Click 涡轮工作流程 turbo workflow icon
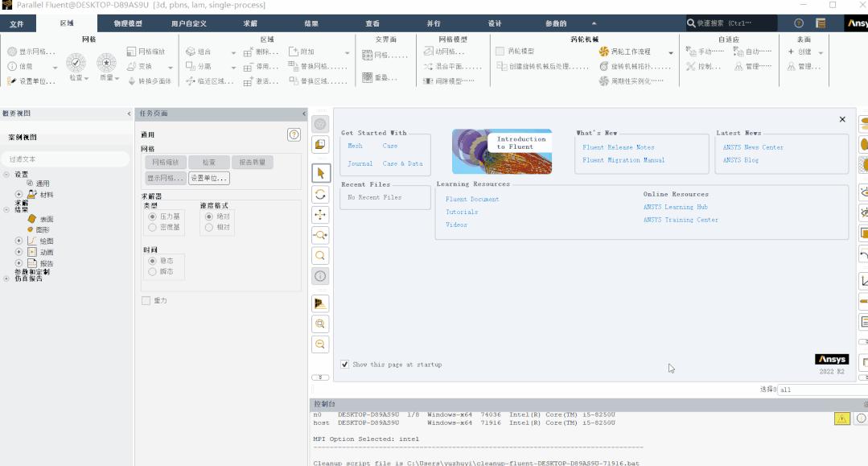This screenshot has height=466, width=868. click(604, 52)
